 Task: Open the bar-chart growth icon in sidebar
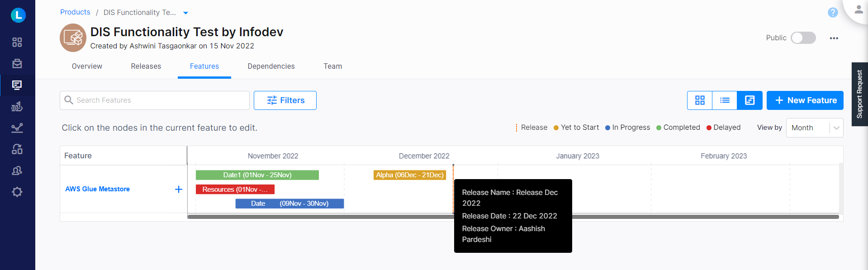[x=17, y=106]
